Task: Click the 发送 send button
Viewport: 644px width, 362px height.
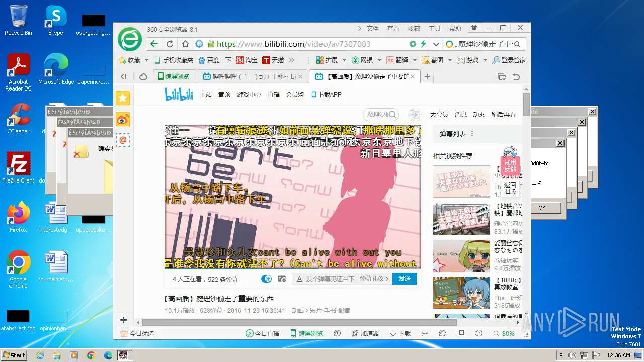Action: (x=405, y=278)
